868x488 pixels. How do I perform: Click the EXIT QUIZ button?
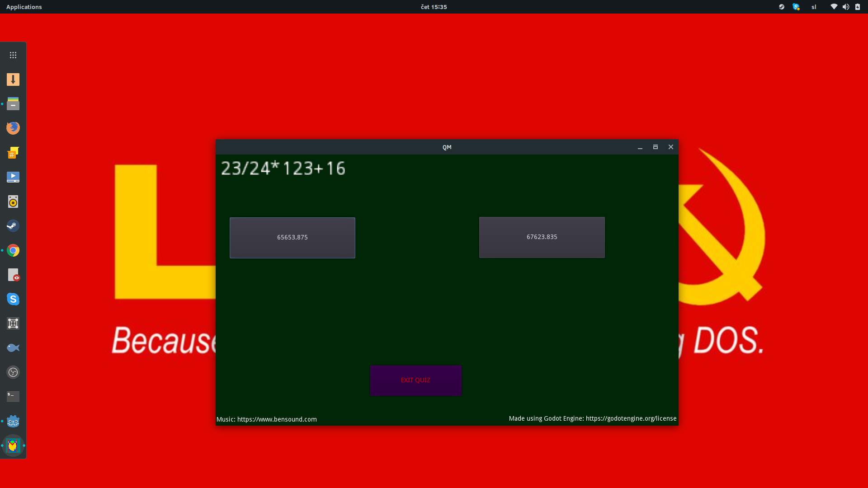pos(415,380)
